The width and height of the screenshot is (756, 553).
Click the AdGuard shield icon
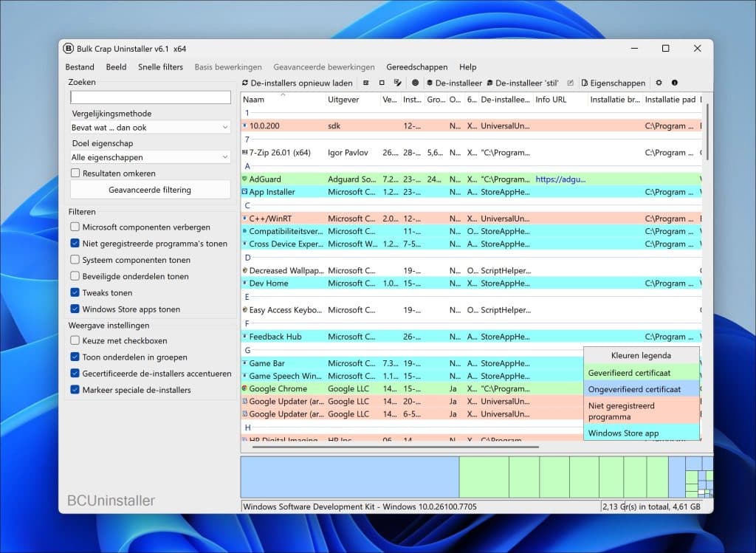tap(245, 179)
